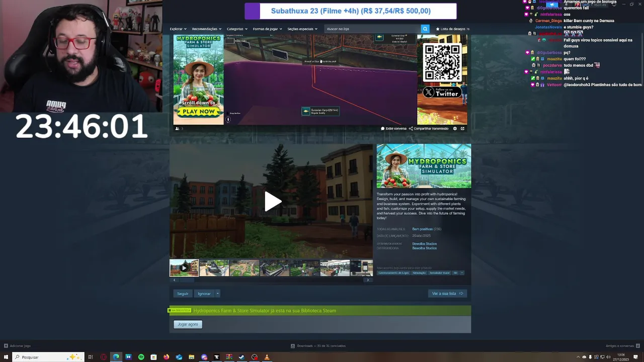Click the plus button to add tags
The image size is (644, 362).
pyautogui.click(x=462, y=273)
